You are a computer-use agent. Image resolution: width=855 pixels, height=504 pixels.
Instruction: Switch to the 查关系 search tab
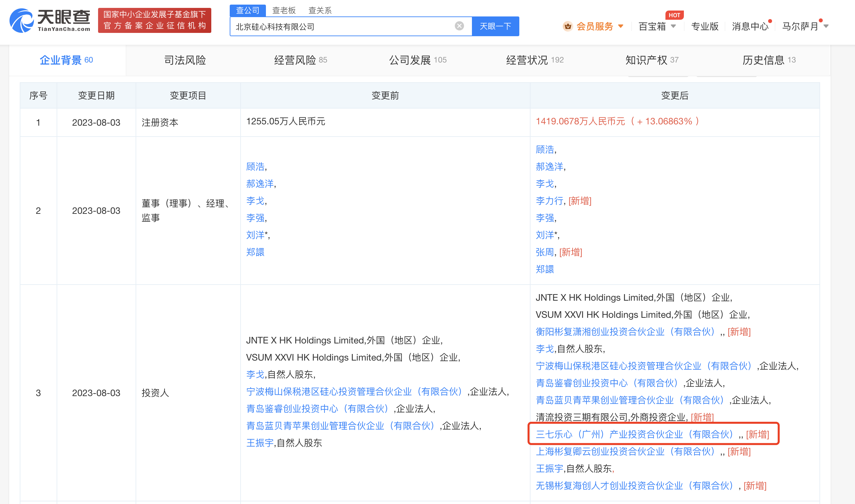point(320,10)
